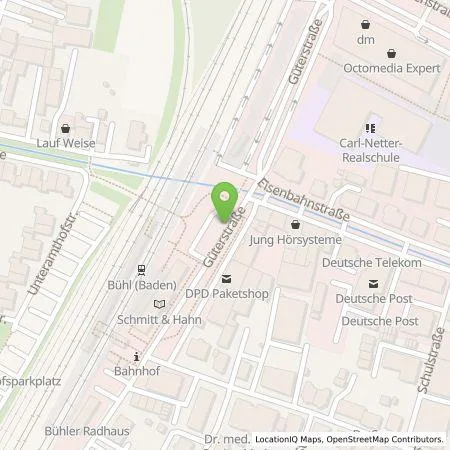Select the dm shopping basket icon
Screen dimensions: 450x450
coord(366,24)
